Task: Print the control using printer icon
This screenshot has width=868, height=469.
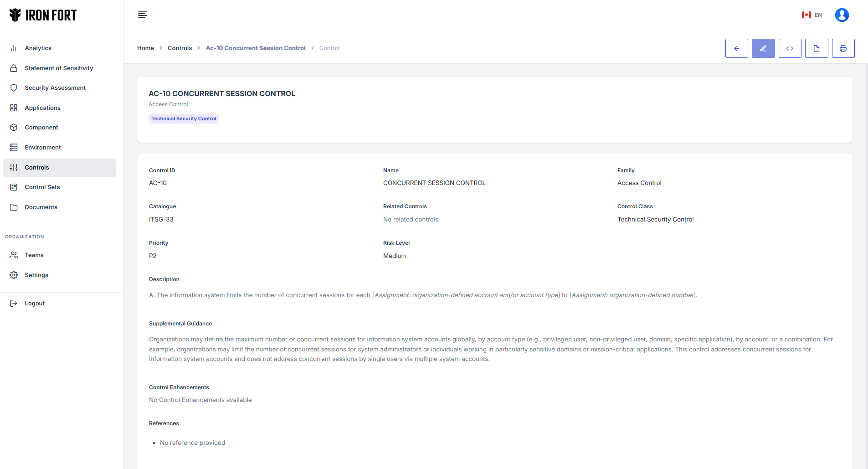Action: pos(843,48)
